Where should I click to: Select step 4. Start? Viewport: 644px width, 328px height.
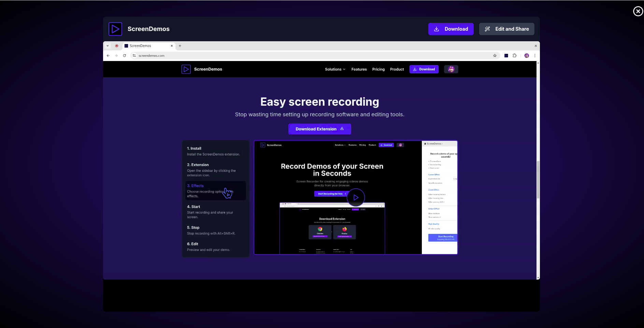pyautogui.click(x=216, y=212)
